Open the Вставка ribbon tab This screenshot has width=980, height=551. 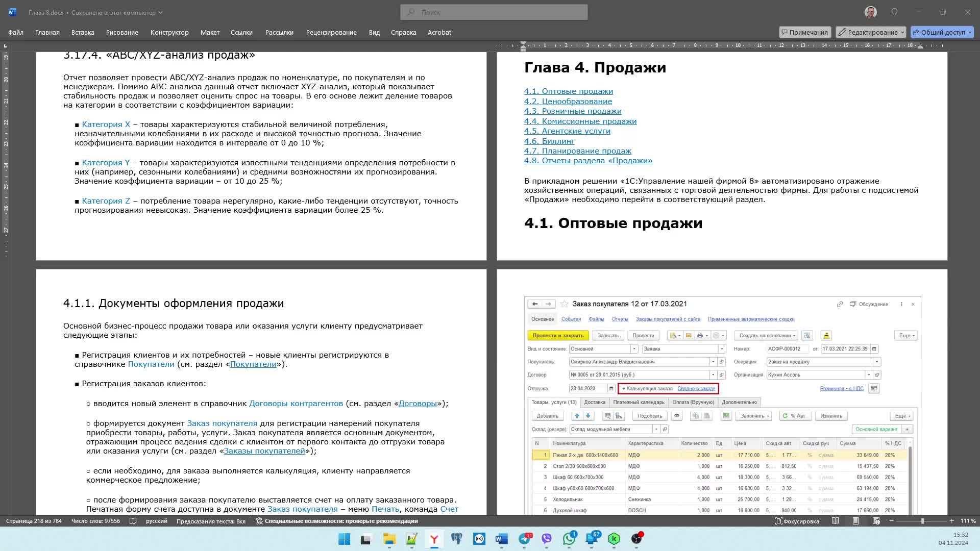pos(83,32)
